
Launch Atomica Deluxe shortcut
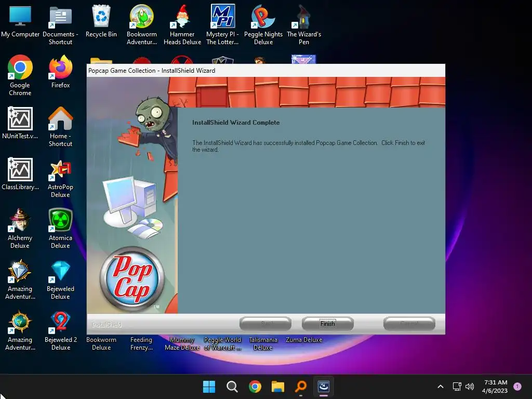(x=60, y=229)
